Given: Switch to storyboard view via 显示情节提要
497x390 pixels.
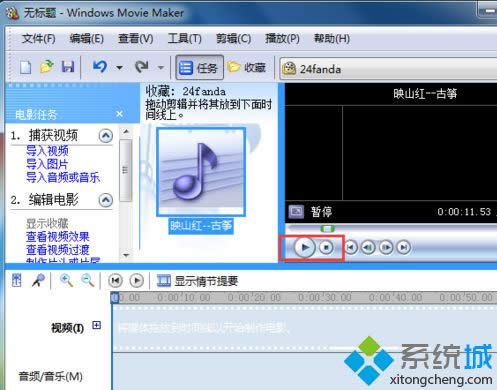Looking at the screenshot, I should click(x=197, y=281).
